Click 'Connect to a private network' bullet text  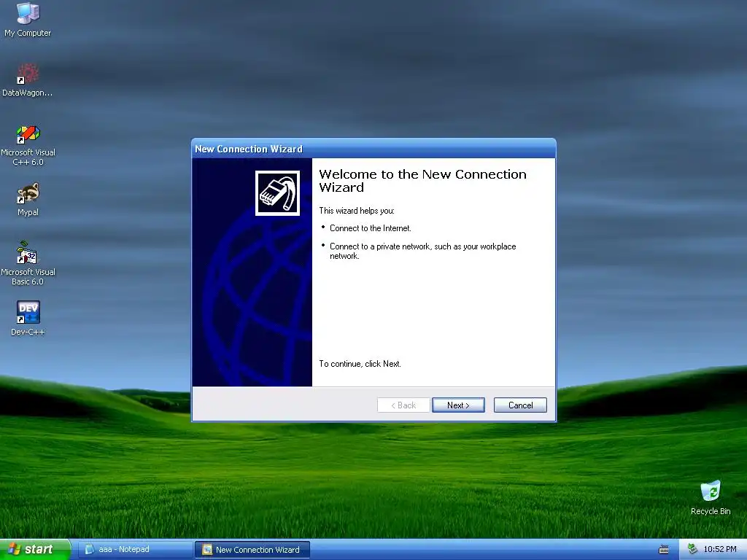click(x=422, y=251)
